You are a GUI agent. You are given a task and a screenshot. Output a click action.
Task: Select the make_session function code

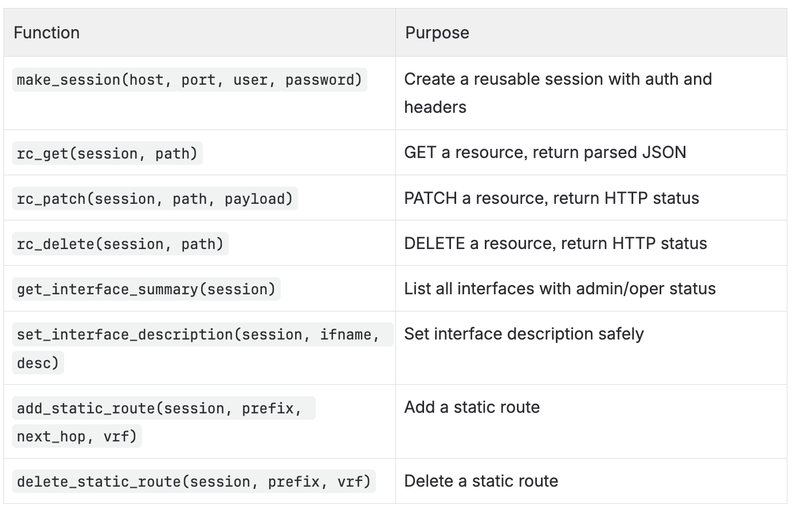(189, 80)
